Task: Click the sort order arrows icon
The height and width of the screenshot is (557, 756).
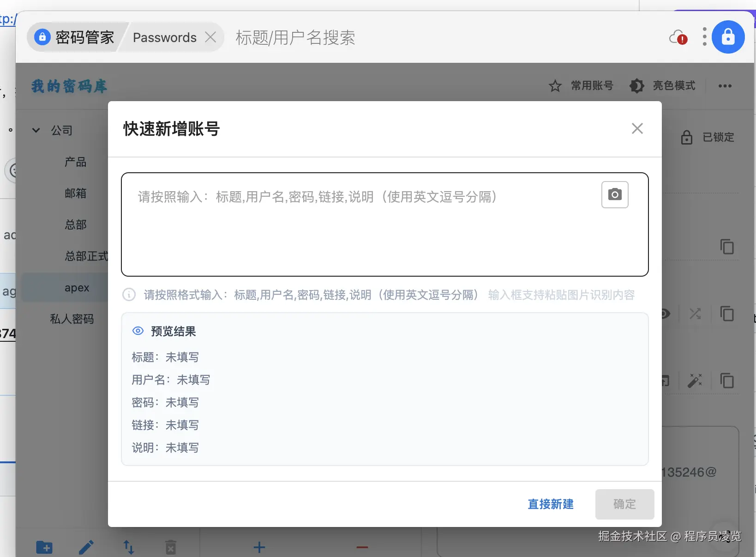Action: [128, 547]
